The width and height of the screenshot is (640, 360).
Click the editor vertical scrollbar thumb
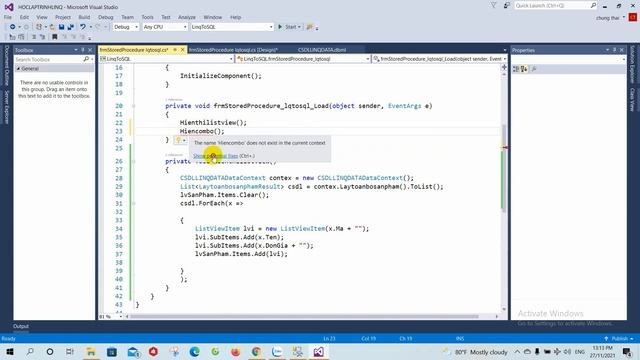click(x=504, y=168)
